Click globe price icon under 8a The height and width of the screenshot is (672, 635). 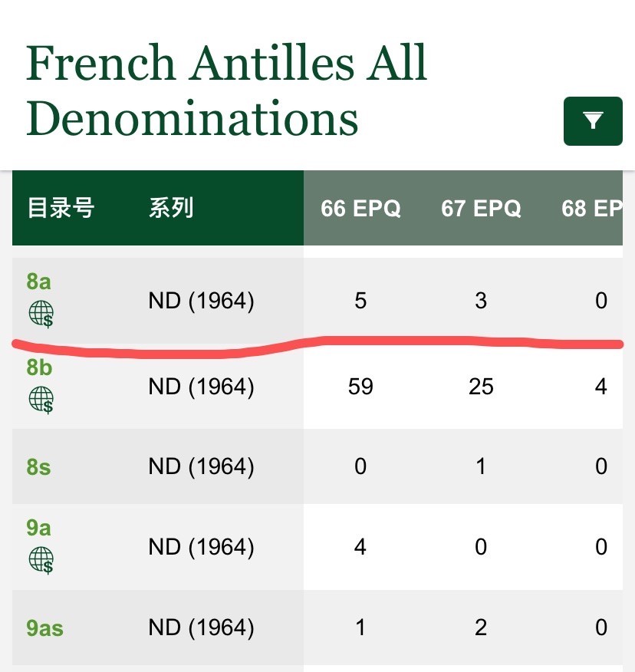41,314
